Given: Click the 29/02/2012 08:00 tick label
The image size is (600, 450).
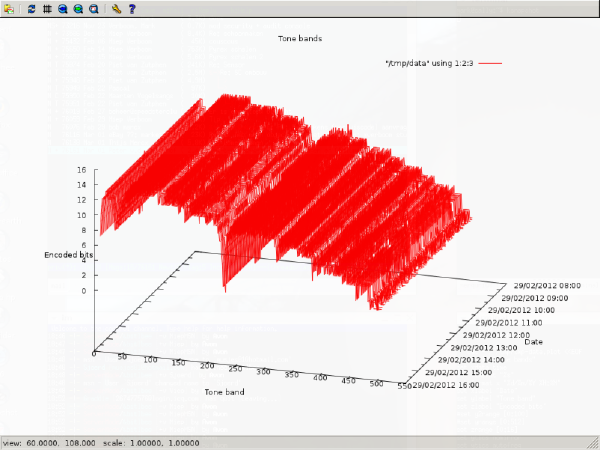Looking at the screenshot, I should coord(547,285).
